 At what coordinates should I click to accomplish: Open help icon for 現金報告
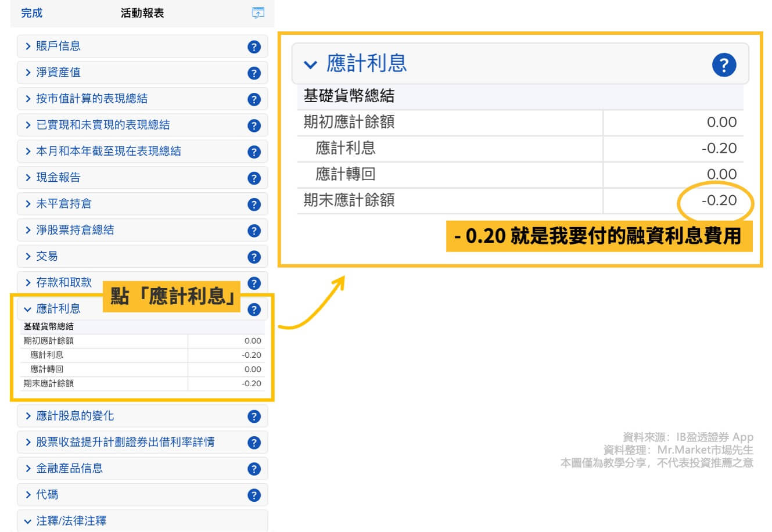tap(254, 178)
